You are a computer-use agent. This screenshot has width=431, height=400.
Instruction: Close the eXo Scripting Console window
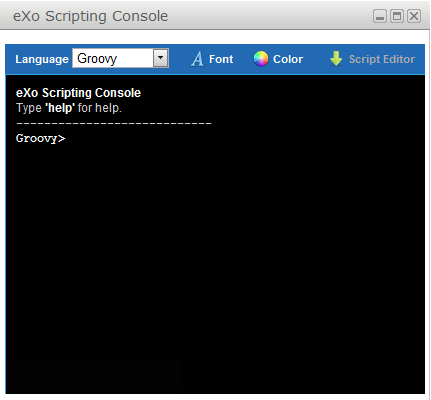point(414,16)
